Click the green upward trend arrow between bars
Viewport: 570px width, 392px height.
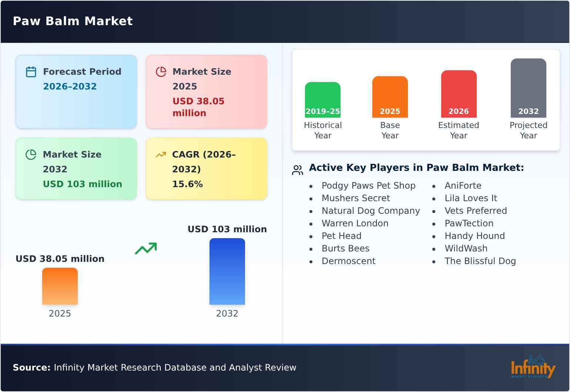[146, 249]
